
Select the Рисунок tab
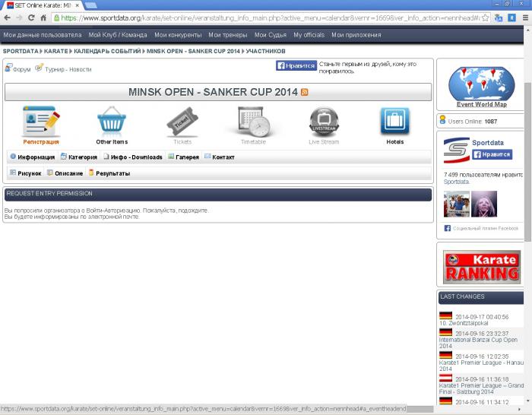pos(26,173)
